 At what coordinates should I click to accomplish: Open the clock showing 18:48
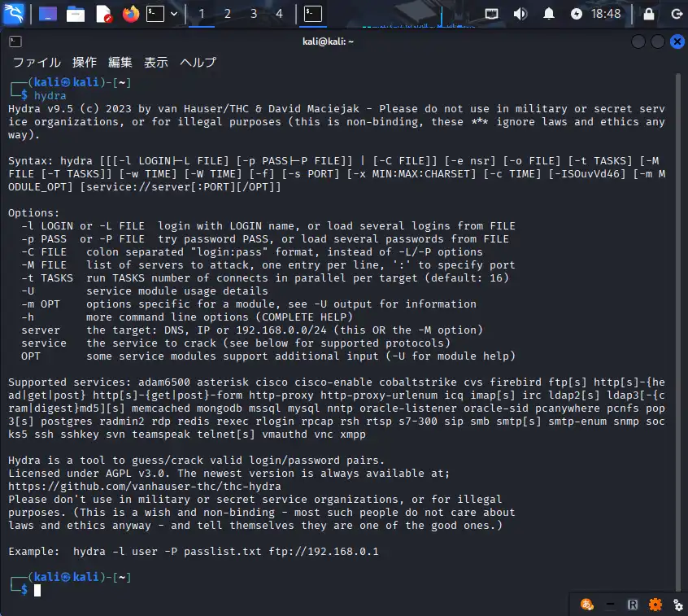point(606,14)
